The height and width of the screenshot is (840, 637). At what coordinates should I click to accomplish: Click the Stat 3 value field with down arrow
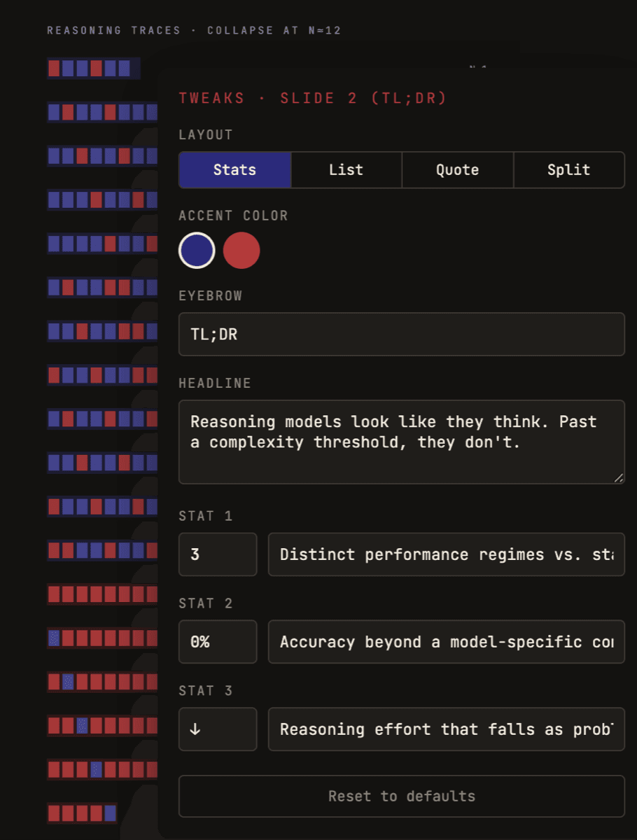218,729
